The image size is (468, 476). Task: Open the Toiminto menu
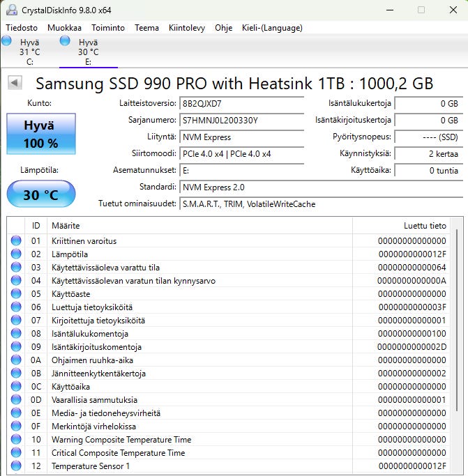click(x=108, y=28)
